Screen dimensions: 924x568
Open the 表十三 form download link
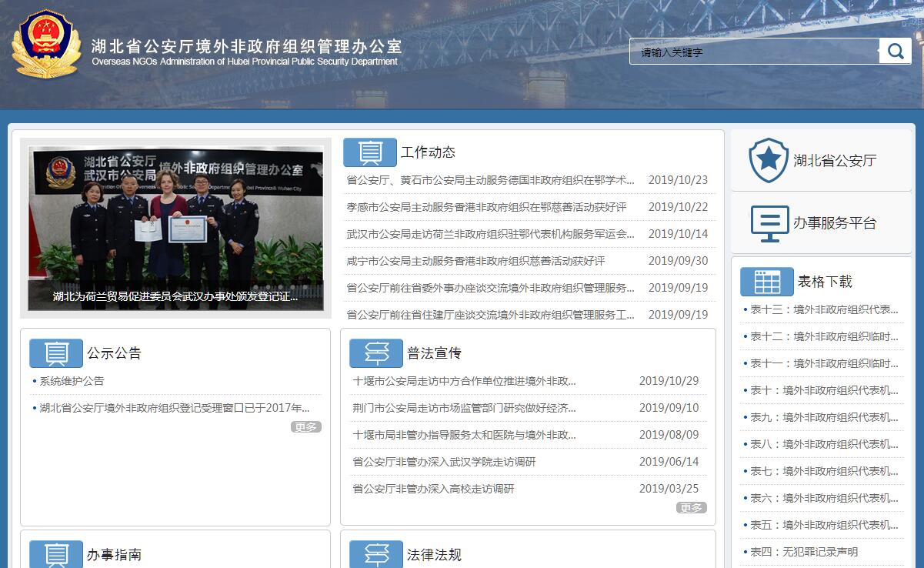coord(823,309)
